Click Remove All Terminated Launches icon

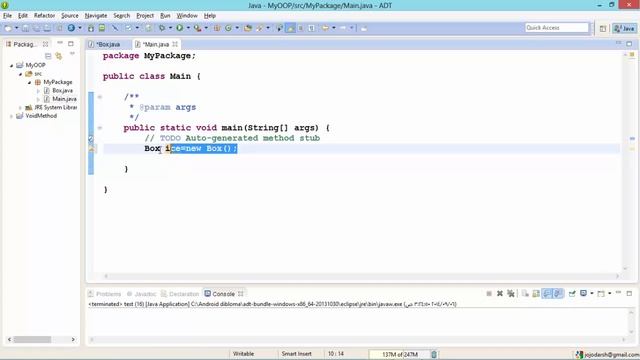coord(511,293)
